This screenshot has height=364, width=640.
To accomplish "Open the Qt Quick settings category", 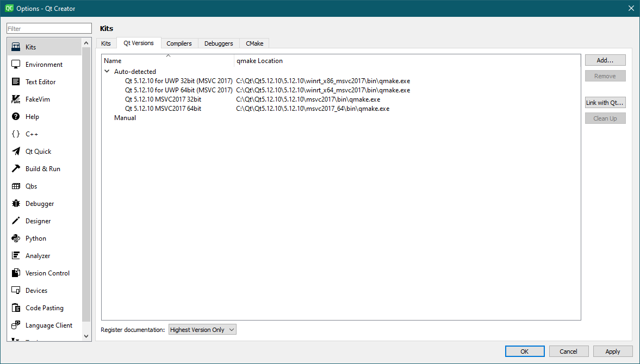I will (39, 151).
